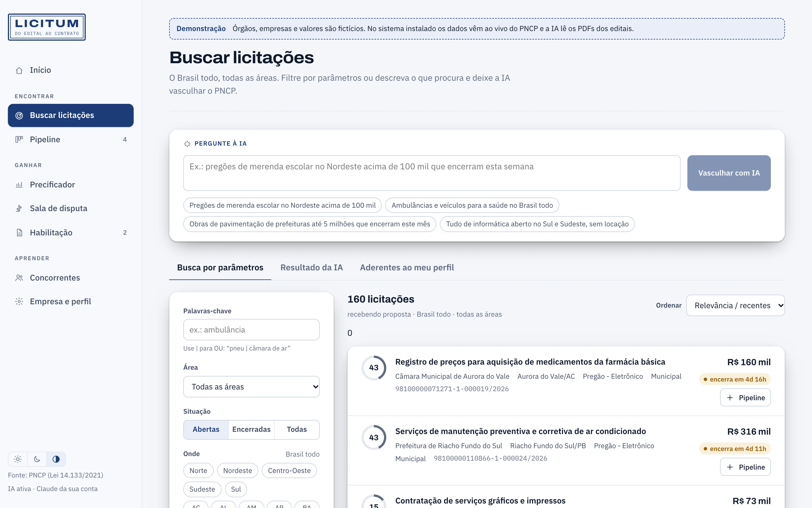Pick suggestion Ambulâncias e veículos para a saúde
The width and height of the screenshot is (812, 508).
pyautogui.click(x=472, y=205)
